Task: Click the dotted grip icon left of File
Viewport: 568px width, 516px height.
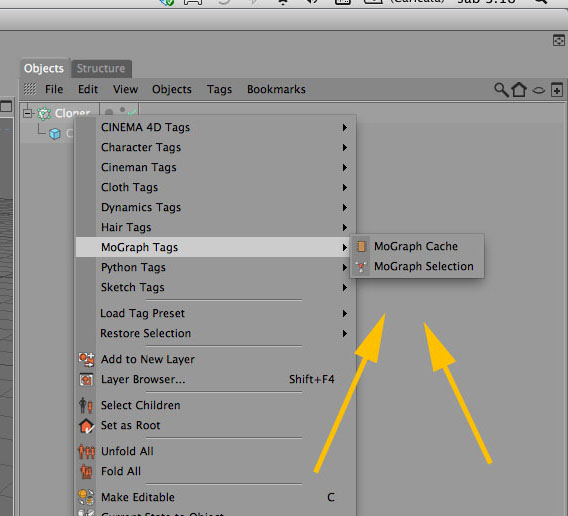Action: coord(30,89)
